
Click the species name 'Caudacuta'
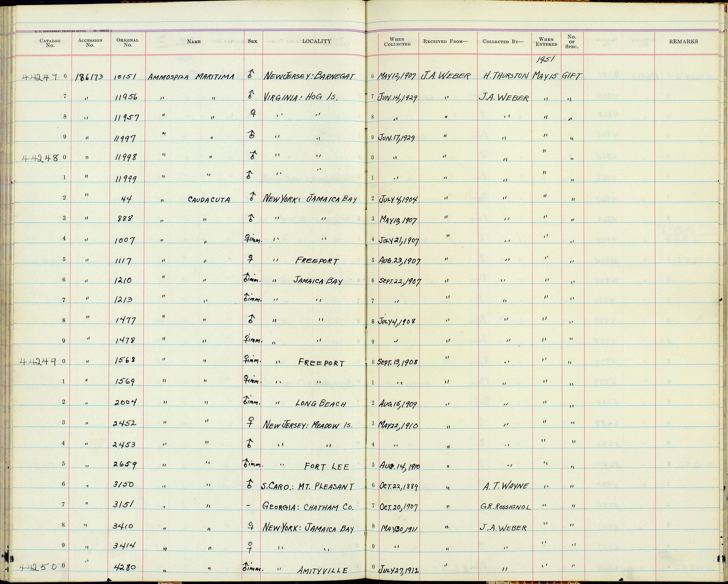click(x=209, y=200)
